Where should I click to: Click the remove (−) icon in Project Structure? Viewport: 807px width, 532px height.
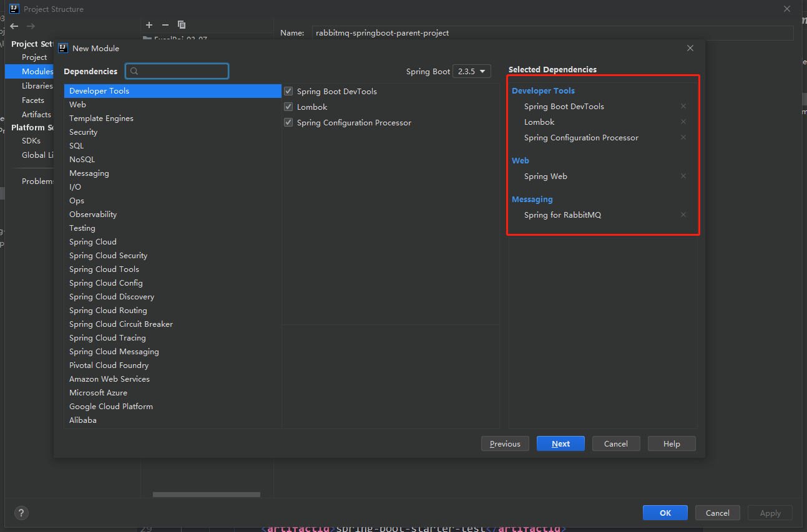point(165,25)
